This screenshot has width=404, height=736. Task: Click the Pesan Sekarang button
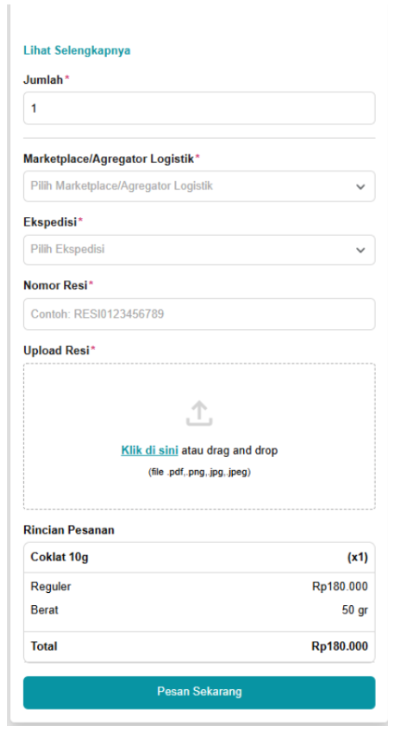click(199, 692)
